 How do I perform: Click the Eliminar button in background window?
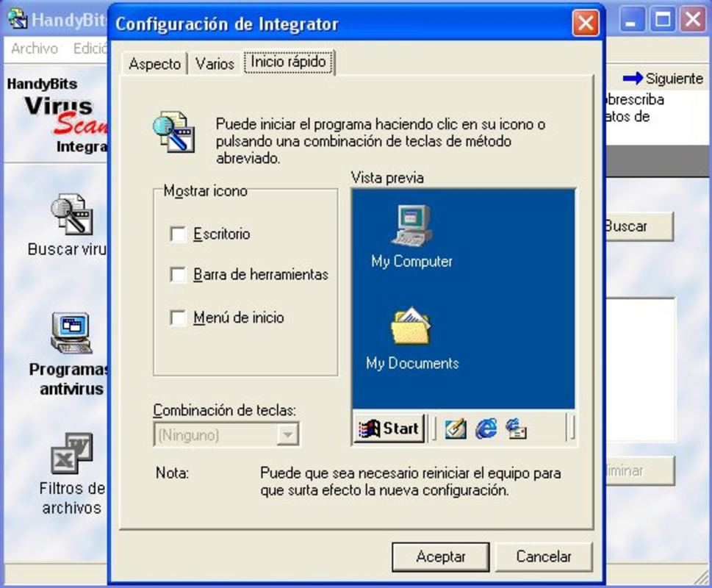point(640,471)
